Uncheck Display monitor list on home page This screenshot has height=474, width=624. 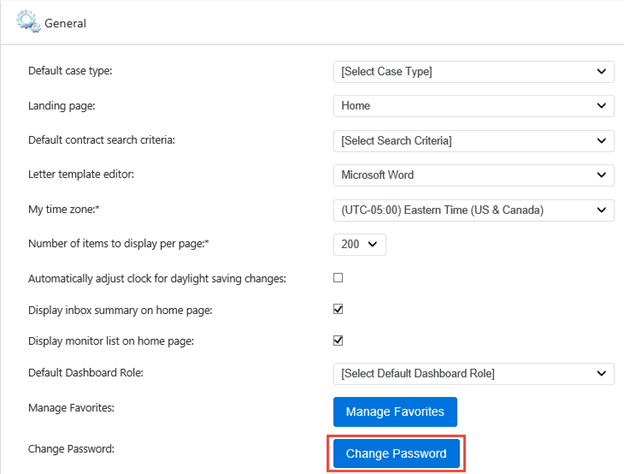click(x=338, y=340)
